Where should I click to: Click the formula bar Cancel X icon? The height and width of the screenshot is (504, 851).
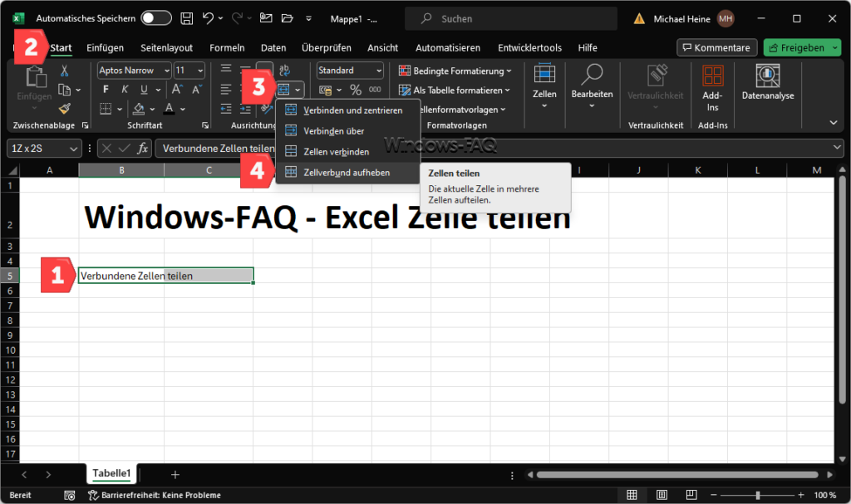pyautogui.click(x=107, y=148)
